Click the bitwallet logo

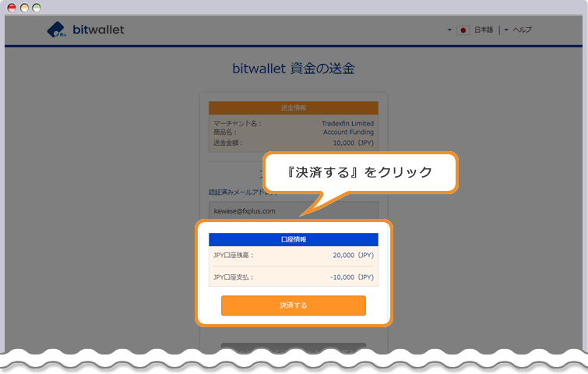86,30
